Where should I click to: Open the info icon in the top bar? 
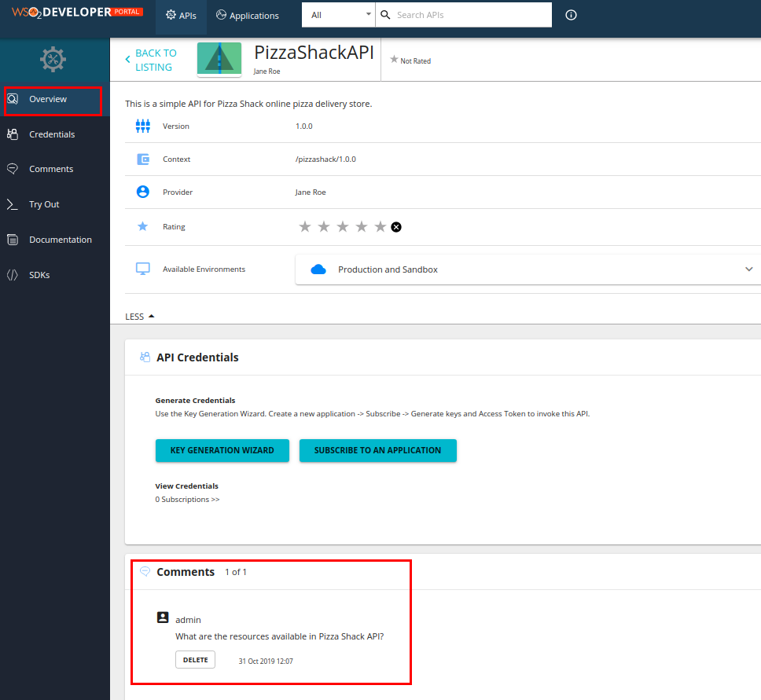[571, 14]
